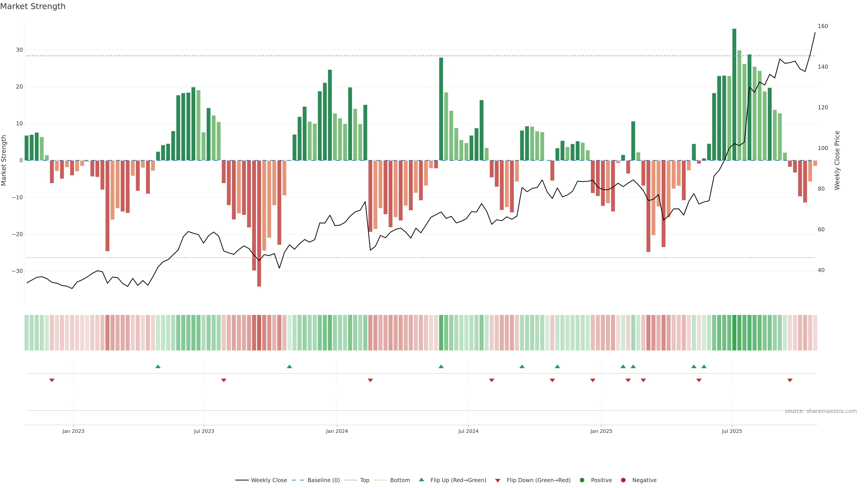Click the green Flip Up legend triangle

click(421, 480)
